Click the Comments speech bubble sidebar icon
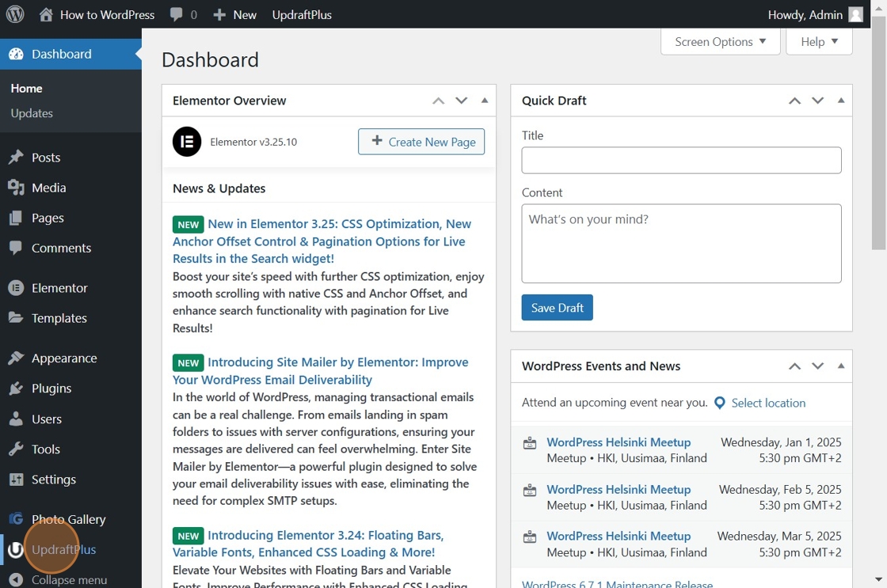This screenshot has width=887, height=588. pos(16,248)
